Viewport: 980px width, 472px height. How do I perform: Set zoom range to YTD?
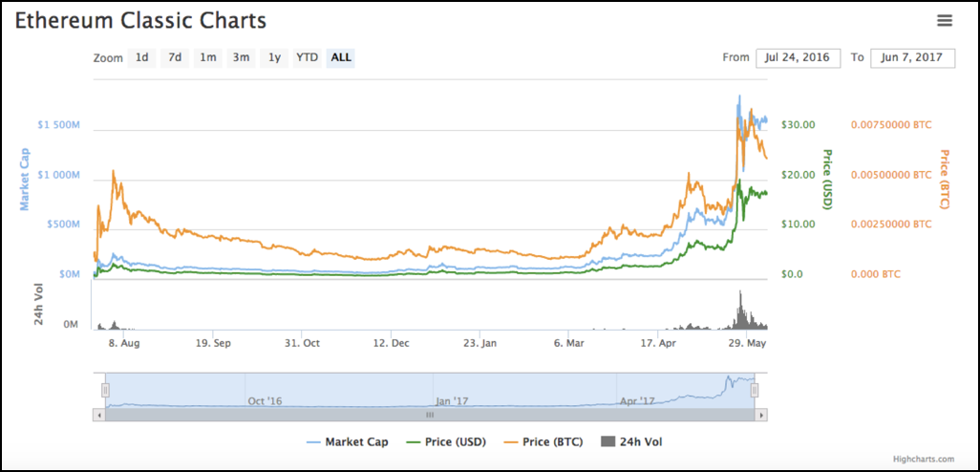308,57
